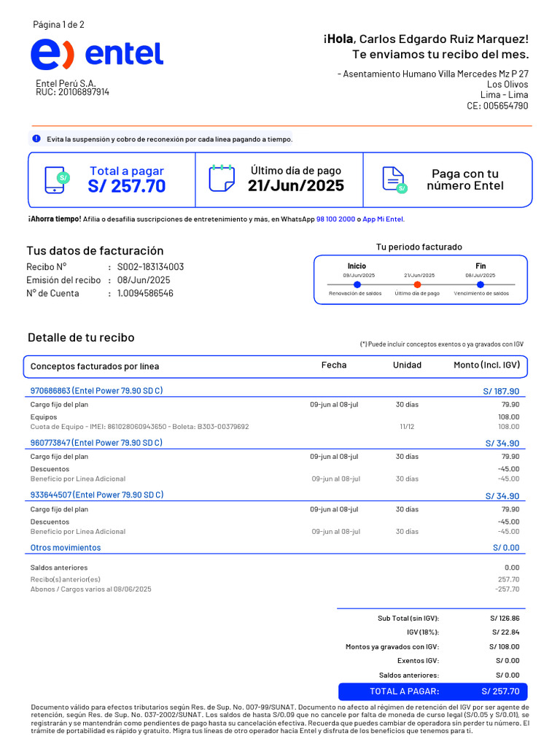560x747 pixels.
Task: Select line 960773847 (Entel Power 79.90 SD C)
Action: point(96,443)
